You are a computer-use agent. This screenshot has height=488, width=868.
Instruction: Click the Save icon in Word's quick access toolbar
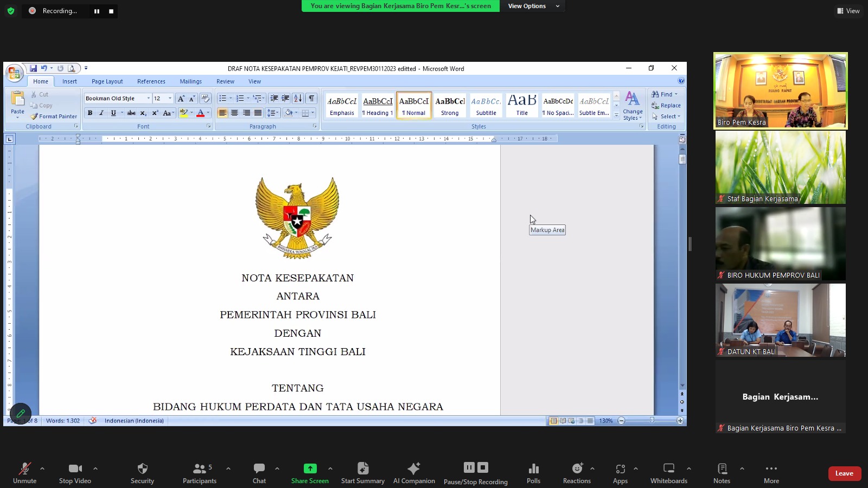(x=33, y=68)
